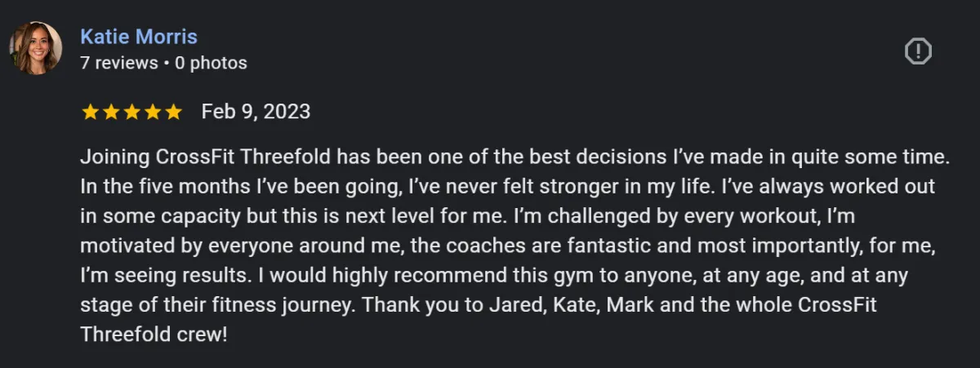Click "Threefold crew!" on the last line
The width and height of the screenshot is (980, 368).
point(153,335)
